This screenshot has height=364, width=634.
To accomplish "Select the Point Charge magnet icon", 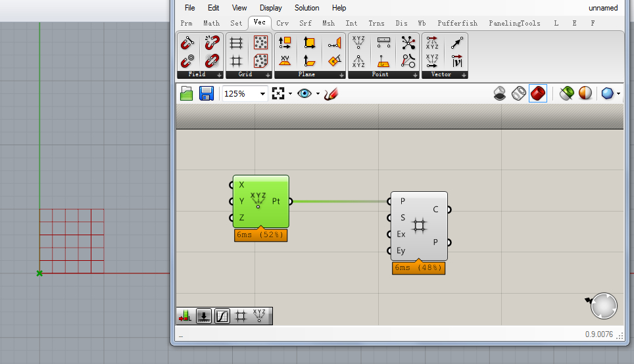I will click(187, 61).
